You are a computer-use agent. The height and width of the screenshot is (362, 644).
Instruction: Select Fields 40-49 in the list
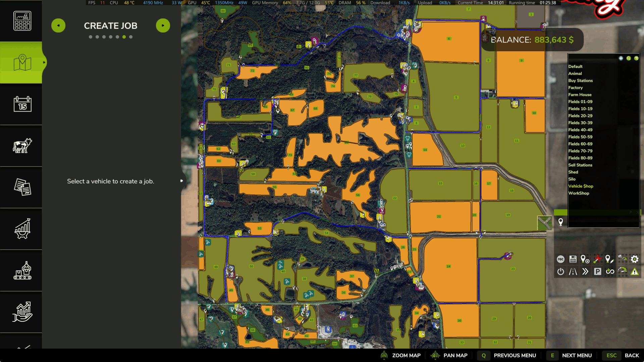pyautogui.click(x=580, y=130)
